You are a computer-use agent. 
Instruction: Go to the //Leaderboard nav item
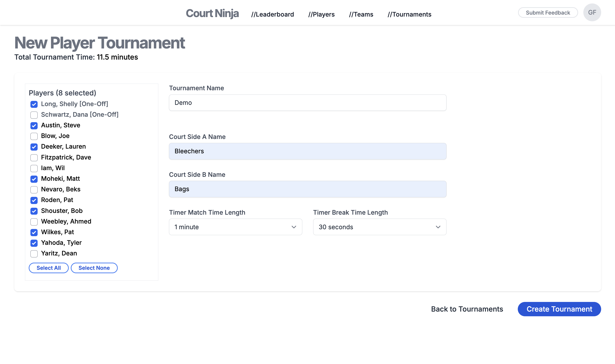click(x=272, y=14)
